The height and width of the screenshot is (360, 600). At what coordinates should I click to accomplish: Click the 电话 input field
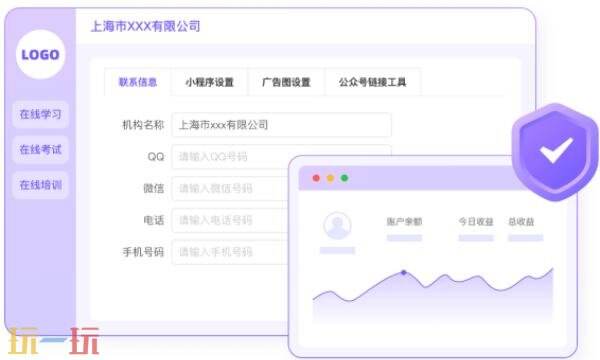coord(230,220)
